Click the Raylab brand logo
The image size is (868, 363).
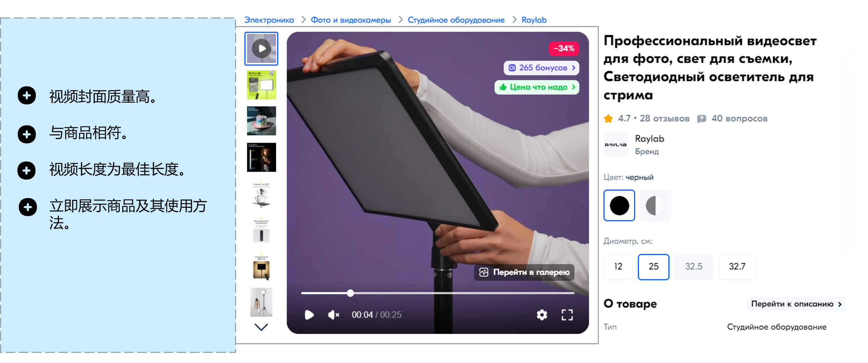click(x=615, y=145)
